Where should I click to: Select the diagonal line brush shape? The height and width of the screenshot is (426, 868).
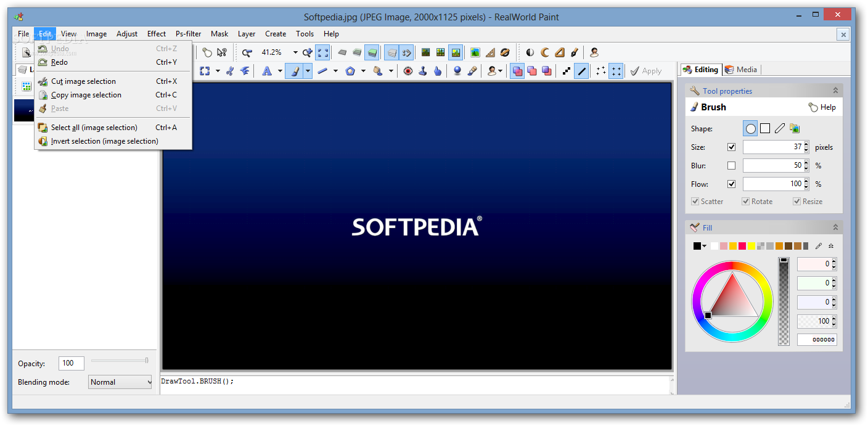click(x=780, y=128)
